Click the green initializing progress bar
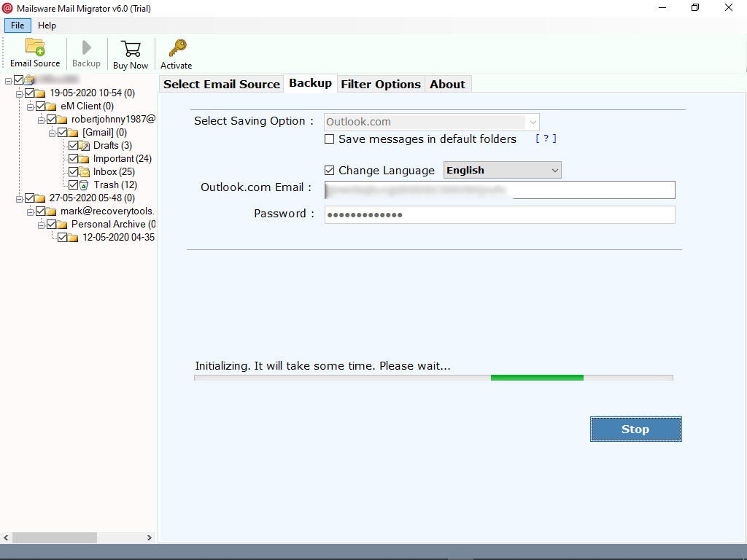This screenshot has width=747, height=560. (537, 378)
